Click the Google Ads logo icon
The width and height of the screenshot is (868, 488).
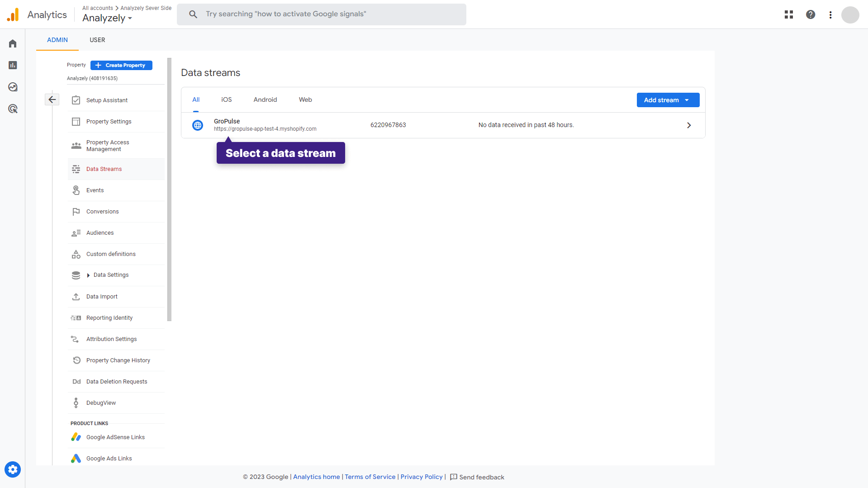[76, 459]
